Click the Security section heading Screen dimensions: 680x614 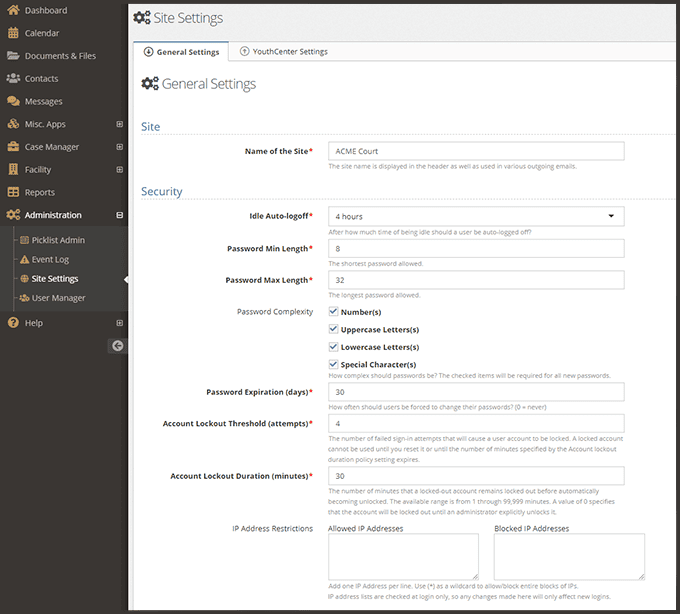pos(162,191)
